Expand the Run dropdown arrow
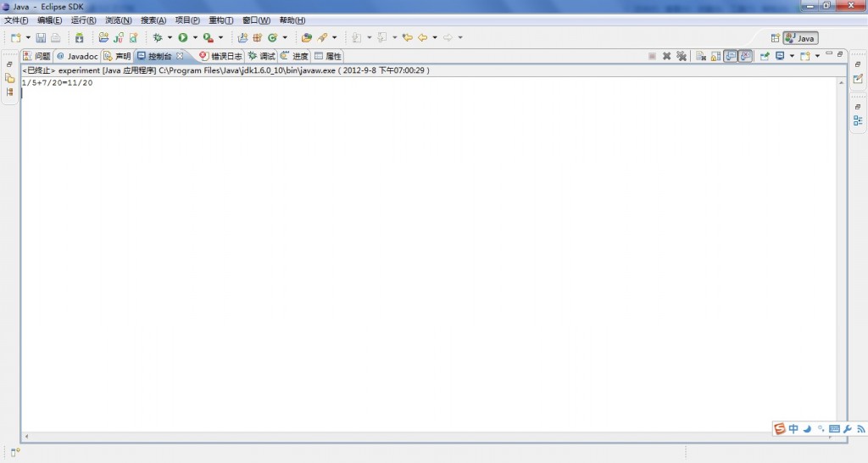 [195, 37]
